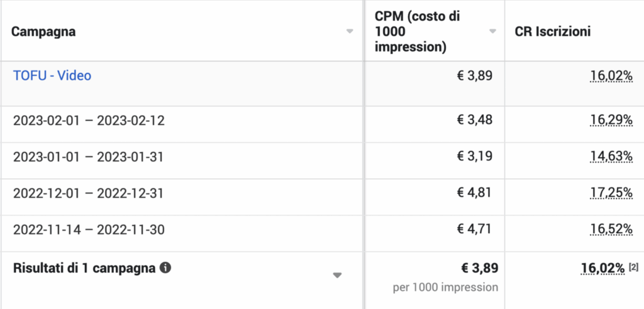
Task: Click the € 4,81 CPM cell
Action: (x=474, y=193)
